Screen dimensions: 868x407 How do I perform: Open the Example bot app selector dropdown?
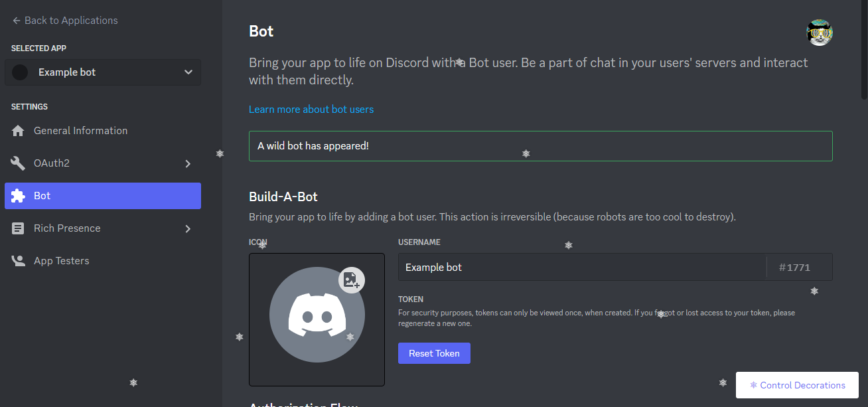[x=103, y=72]
